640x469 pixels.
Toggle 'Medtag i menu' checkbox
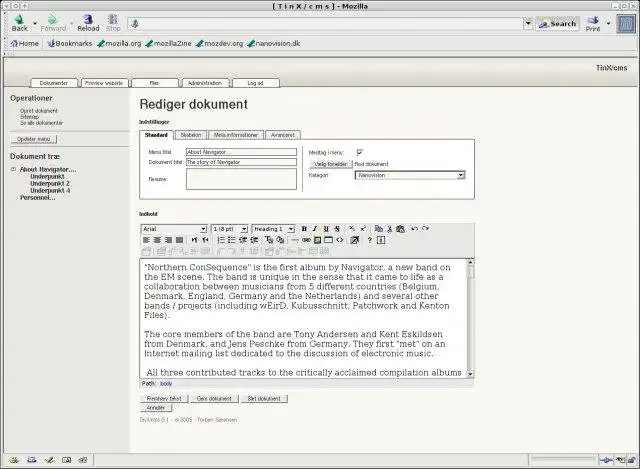360,152
